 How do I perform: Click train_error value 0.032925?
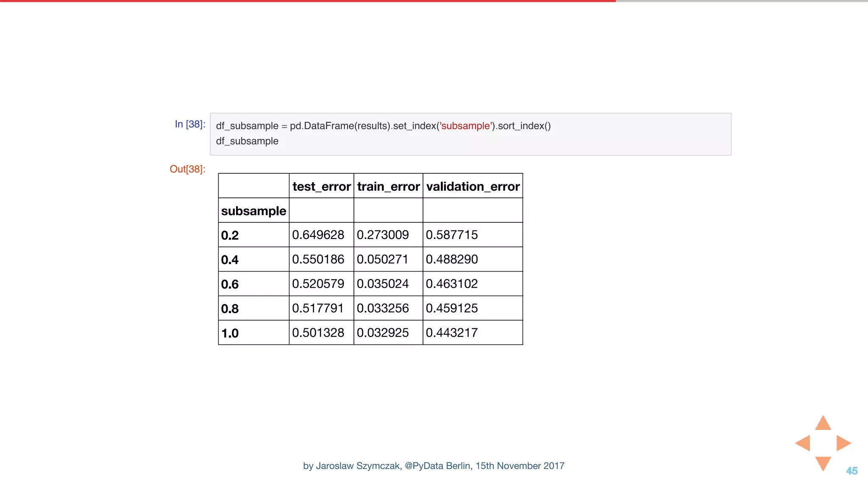[x=383, y=333]
